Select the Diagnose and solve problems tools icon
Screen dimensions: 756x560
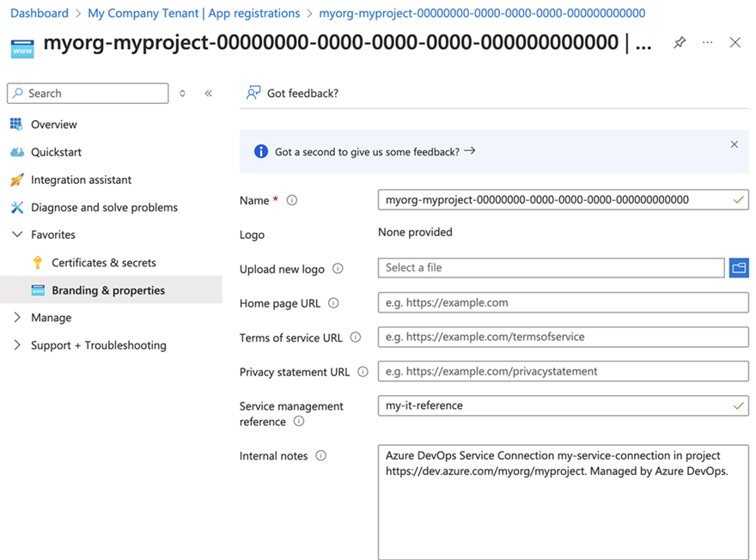click(17, 207)
